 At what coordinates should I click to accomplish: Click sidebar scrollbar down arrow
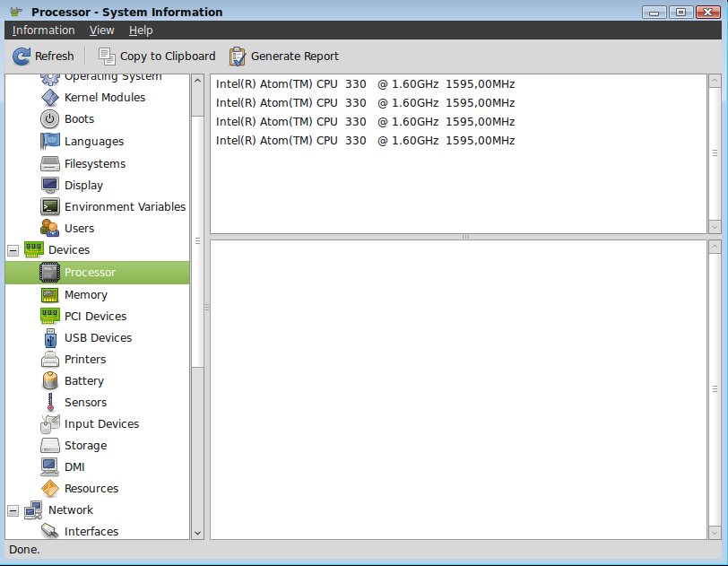pos(198,533)
